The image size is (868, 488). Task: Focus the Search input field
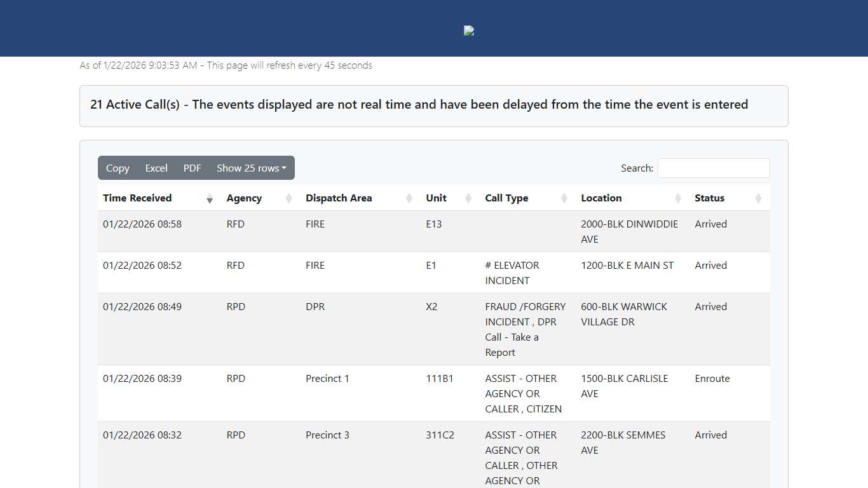[713, 168]
